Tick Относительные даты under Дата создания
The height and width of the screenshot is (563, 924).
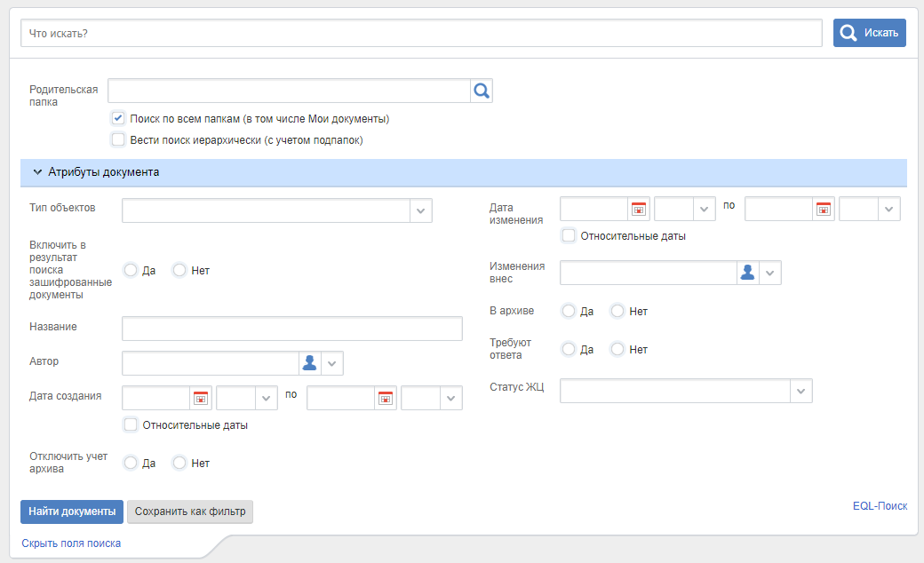coord(131,424)
